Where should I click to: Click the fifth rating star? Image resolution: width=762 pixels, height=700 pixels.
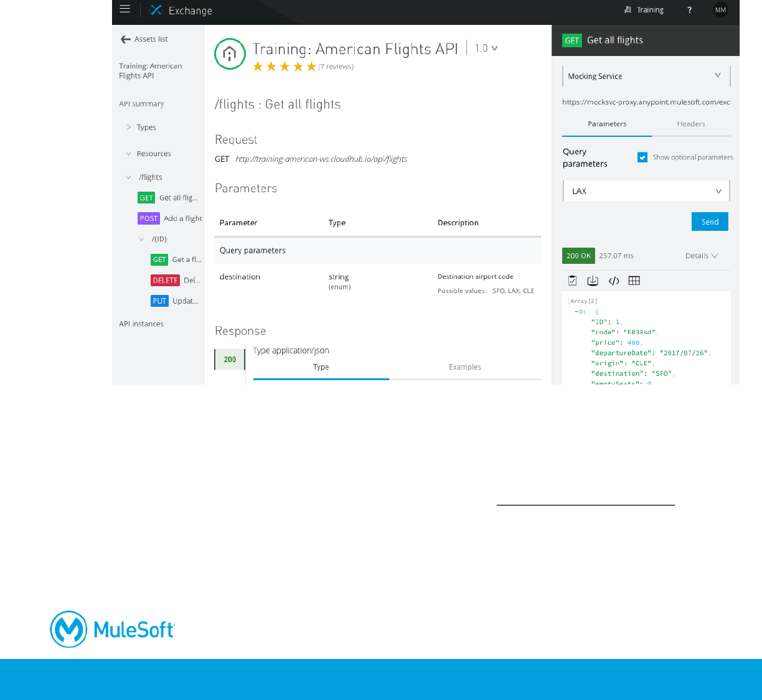[x=311, y=67]
